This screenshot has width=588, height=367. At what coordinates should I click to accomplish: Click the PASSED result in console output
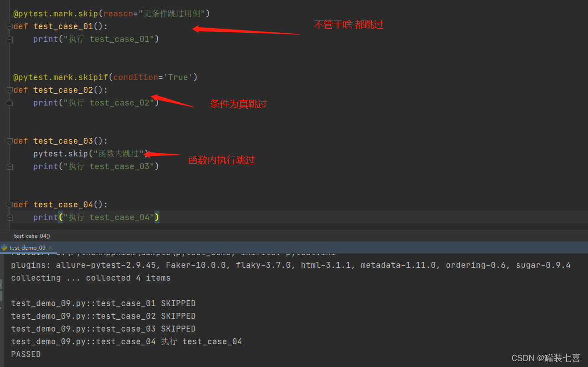point(26,354)
